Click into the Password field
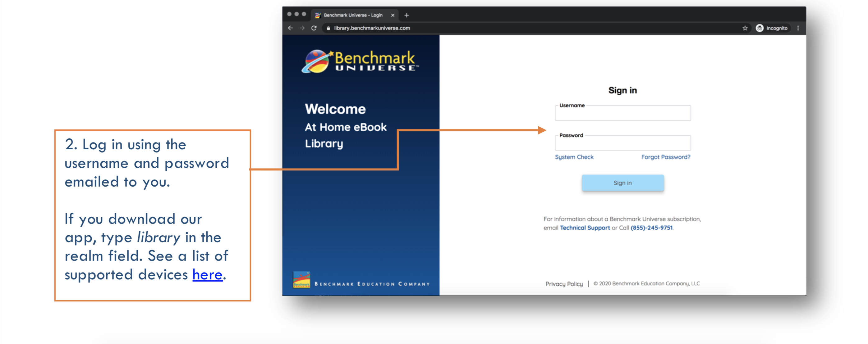Image resolution: width=868 pixels, height=344 pixels. tap(622, 143)
